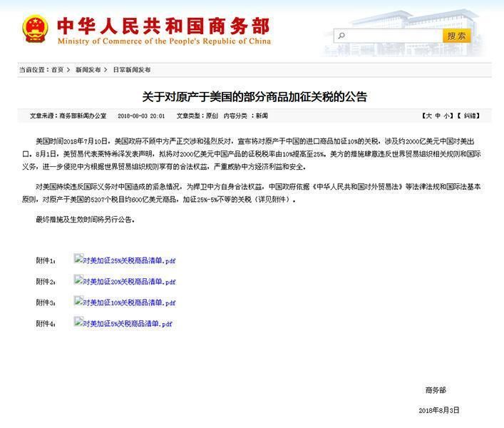
Task: Click the 文章类型：原创 label
Action: [x=197, y=116]
